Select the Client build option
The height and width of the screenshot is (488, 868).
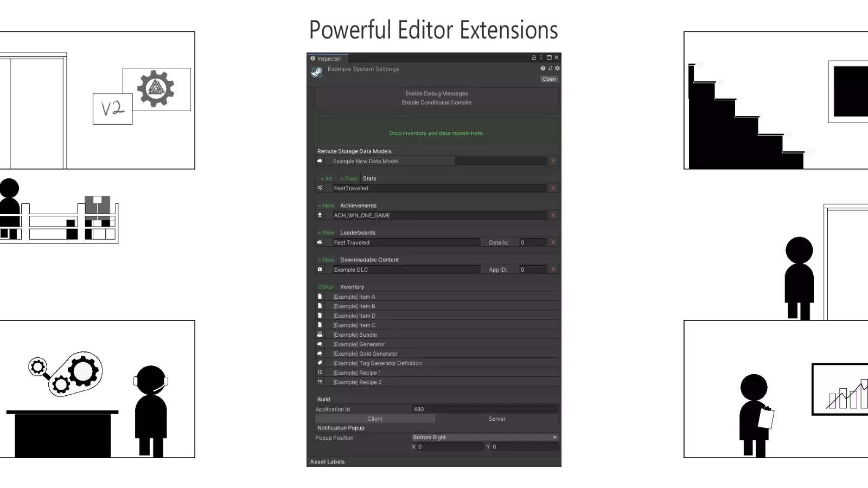[x=375, y=419]
